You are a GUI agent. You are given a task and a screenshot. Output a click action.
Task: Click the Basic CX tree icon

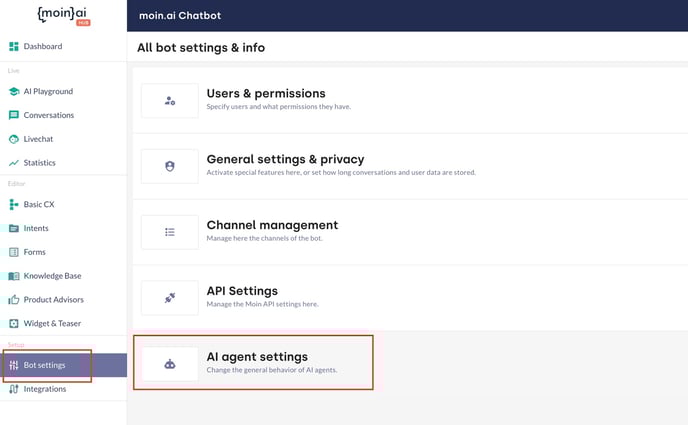pos(14,204)
